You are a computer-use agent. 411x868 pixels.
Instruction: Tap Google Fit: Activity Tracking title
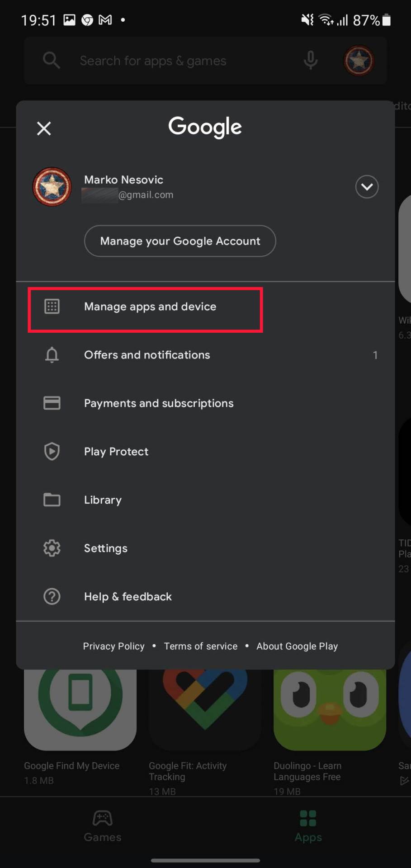pos(188,771)
